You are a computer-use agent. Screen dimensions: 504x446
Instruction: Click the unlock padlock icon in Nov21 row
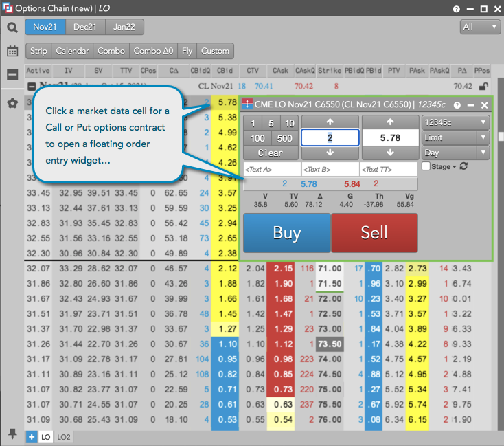(484, 87)
